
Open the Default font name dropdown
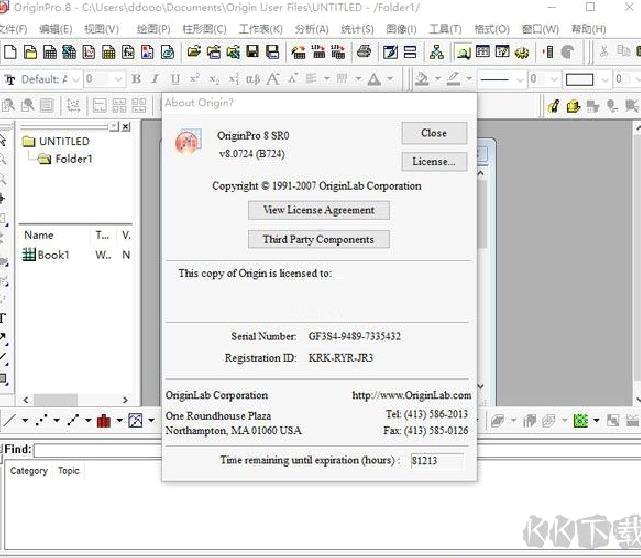click(76, 79)
